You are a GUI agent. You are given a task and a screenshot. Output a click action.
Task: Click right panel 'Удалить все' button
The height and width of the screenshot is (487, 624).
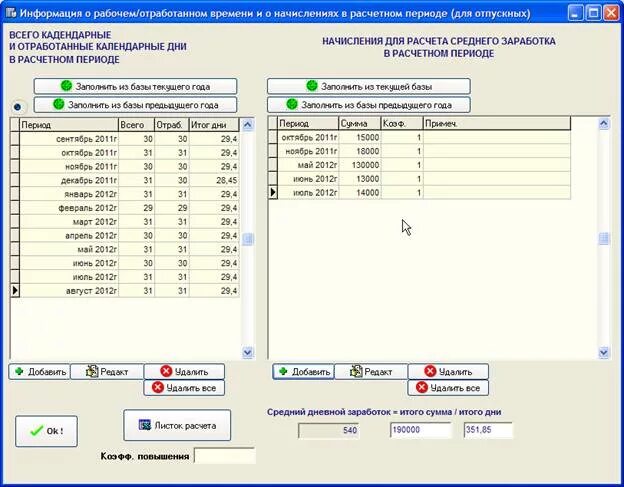click(448, 388)
